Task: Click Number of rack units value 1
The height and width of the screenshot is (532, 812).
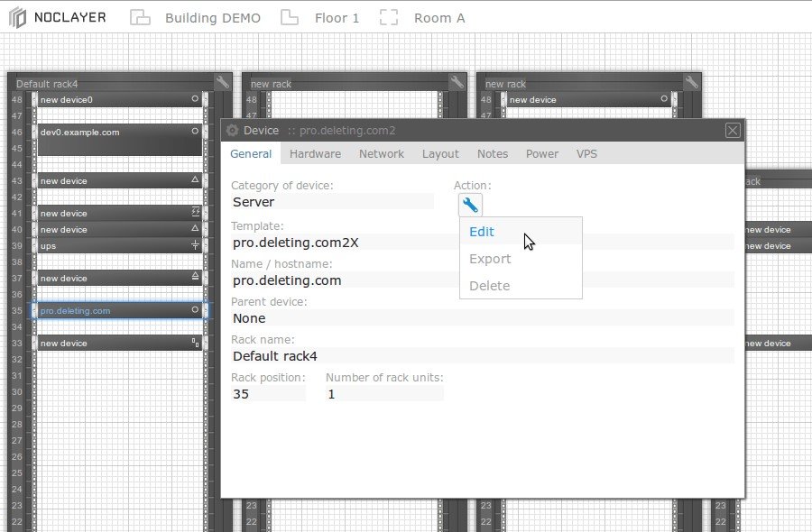Action: click(x=384, y=393)
